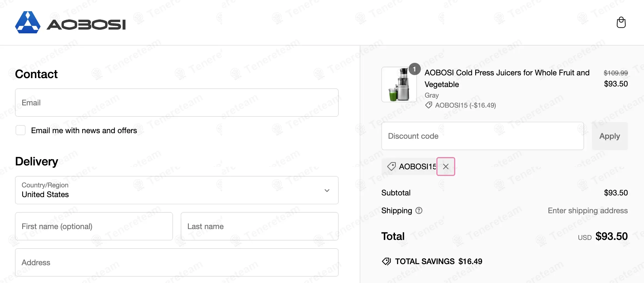Click the Address input field
The width and height of the screenshot is (644, 283).
point(177,262)
